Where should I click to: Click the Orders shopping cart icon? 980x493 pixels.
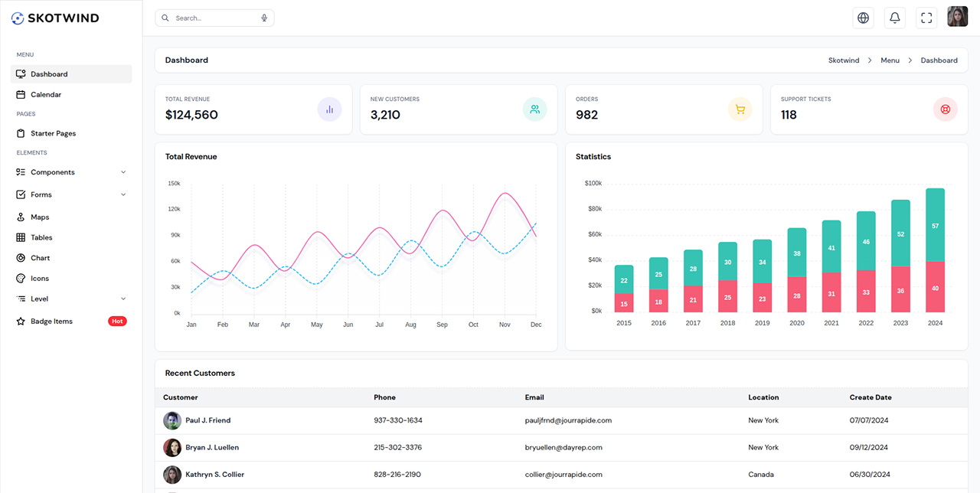point(740,109)
